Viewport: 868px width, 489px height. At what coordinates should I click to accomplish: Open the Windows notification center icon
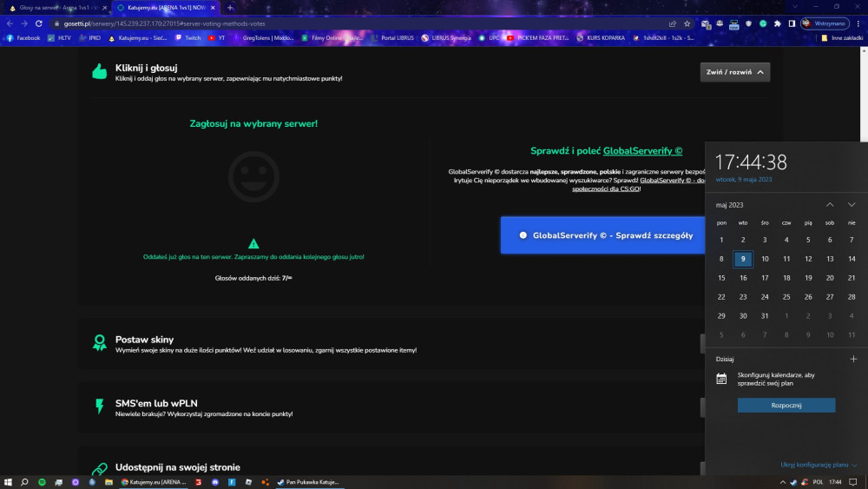(x=853, y=482)
